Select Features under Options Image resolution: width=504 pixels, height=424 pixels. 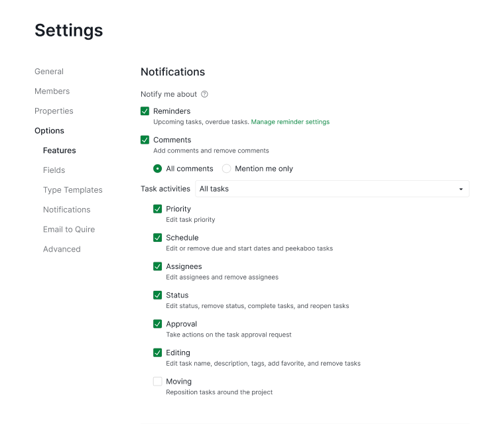[60, 150]
